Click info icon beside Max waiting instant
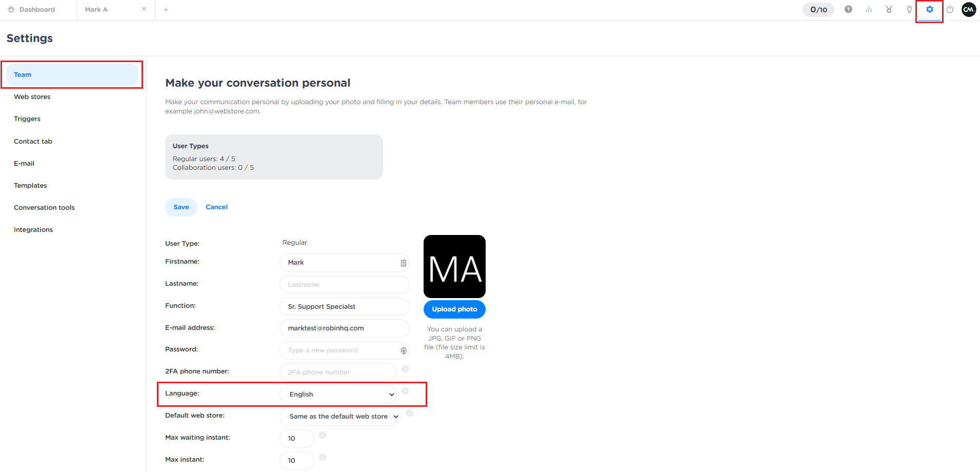Image resolution: width=980 pixels, height=472 pixels. [323, 435]
